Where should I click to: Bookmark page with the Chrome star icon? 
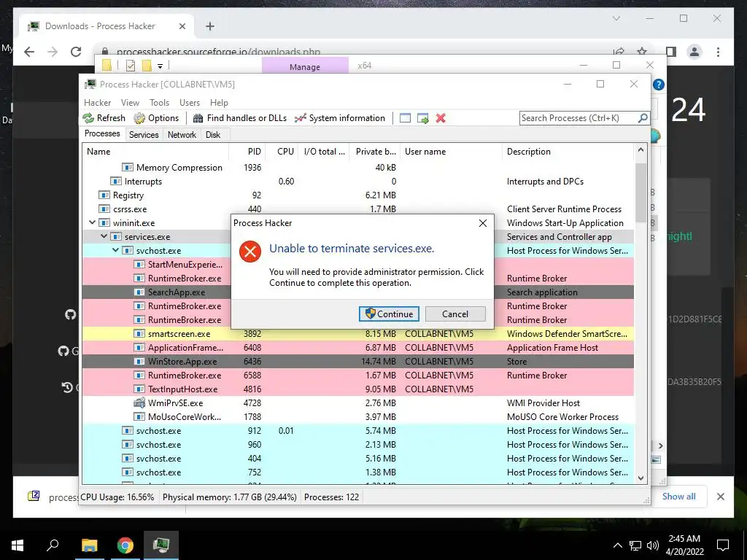(642, 52)
